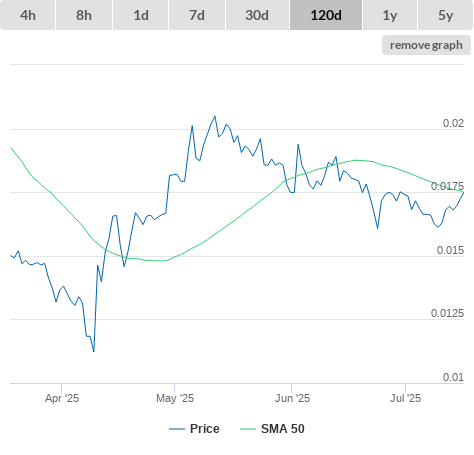Click the lowest price dip in April
Screen dimensions: 474x455
point(94,351)
